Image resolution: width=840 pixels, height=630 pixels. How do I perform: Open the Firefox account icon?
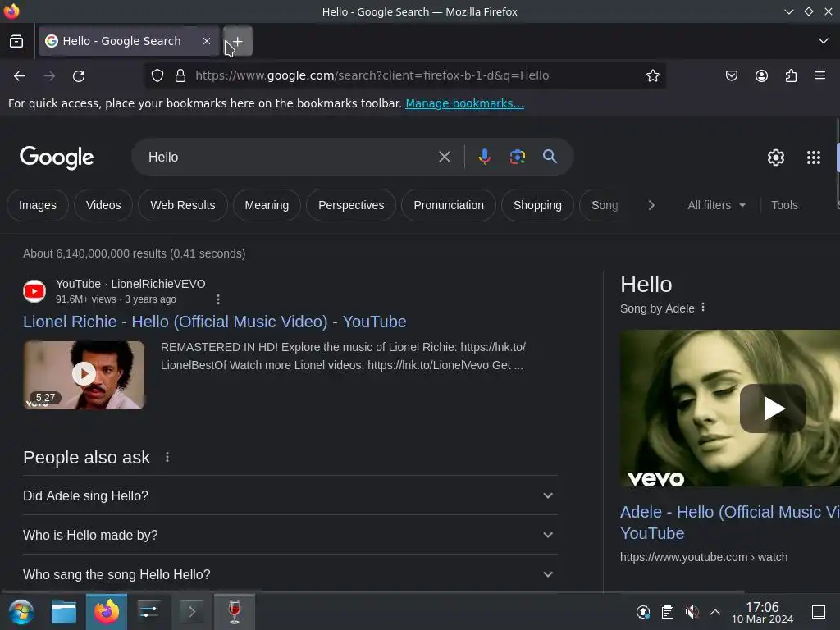[x=761, y=76]
